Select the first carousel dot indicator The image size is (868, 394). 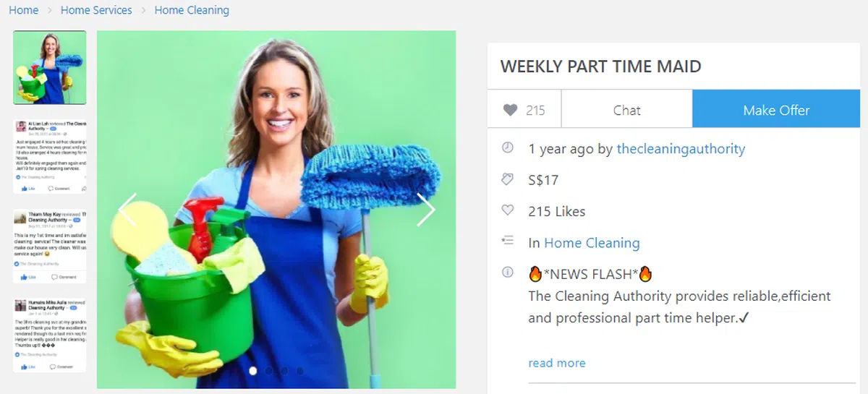pyautogui.click(x=253, y=371)
